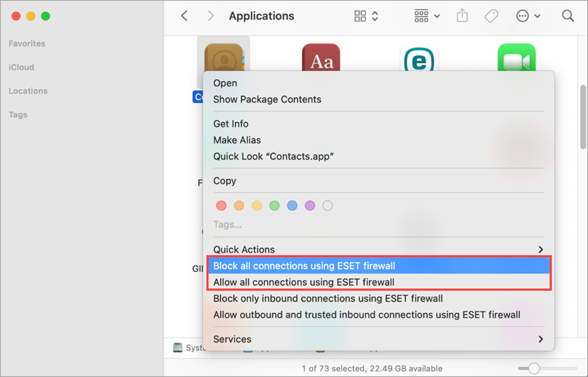Choose Tags… in the context menu
Viewport: 588px width, 377px height.
click(227, 225)
